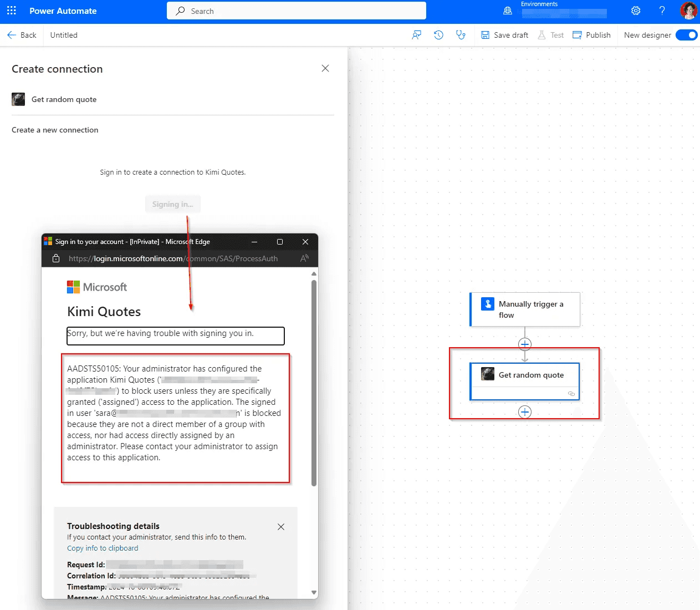Open the Copilot feedback icon
The width and height of the screenshot is (700, 610).
(x=417, y=35)
